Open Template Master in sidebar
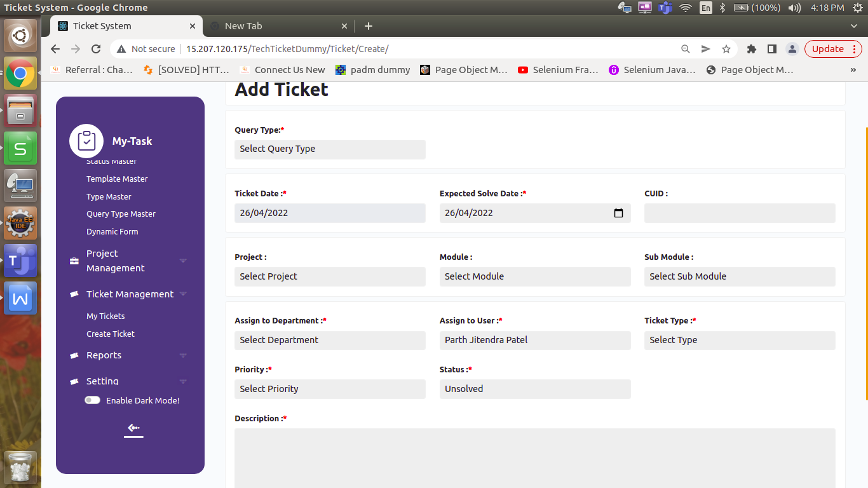The width and height of the screenshot is (868, 488). pos(117,179)
